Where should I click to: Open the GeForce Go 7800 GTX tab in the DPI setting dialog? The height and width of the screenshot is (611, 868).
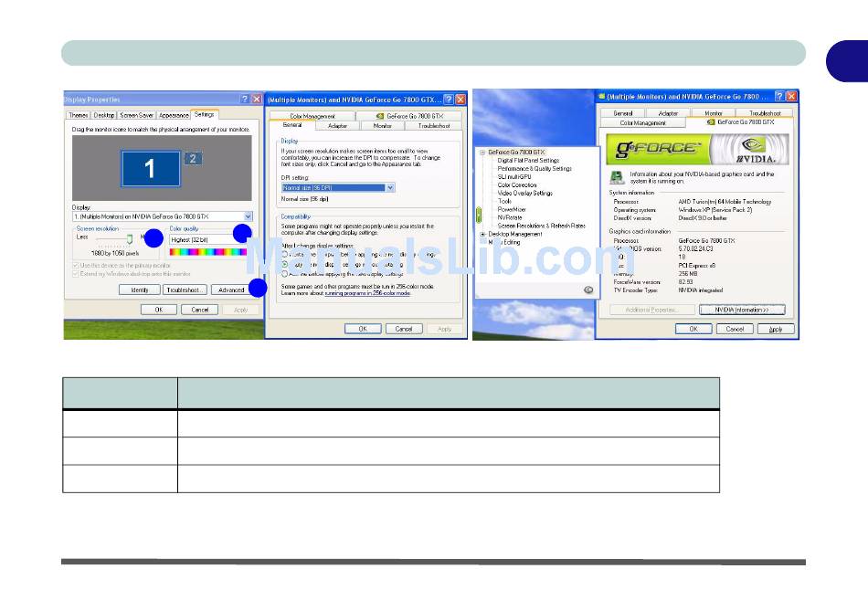[409, 116]
